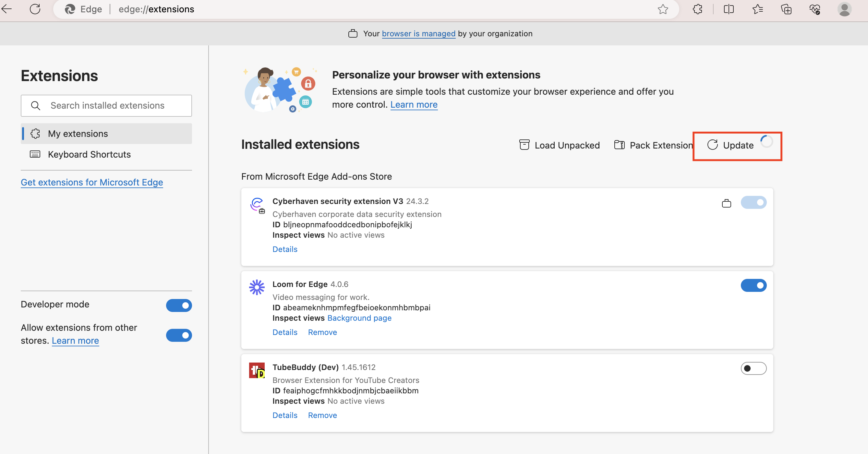Click Load Unpacked button
868x454 pixels.
[x=559, y=145]
